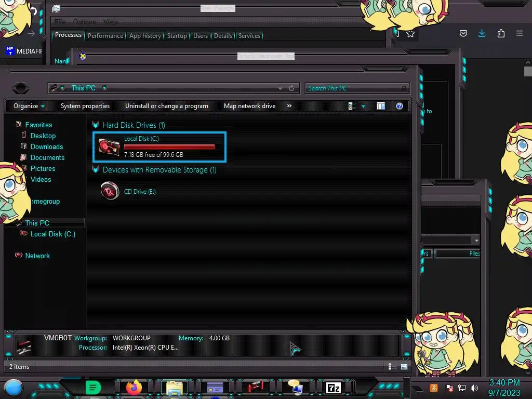The width and height of the screenshot is (532, 399).
Task: Click the Network icon in navigation pane
Action: (x=19, y=255)
